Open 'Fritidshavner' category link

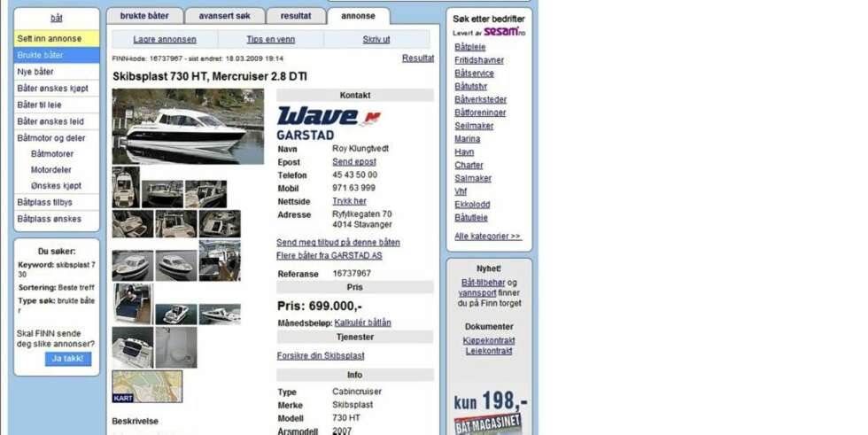[x=479, y=60]
